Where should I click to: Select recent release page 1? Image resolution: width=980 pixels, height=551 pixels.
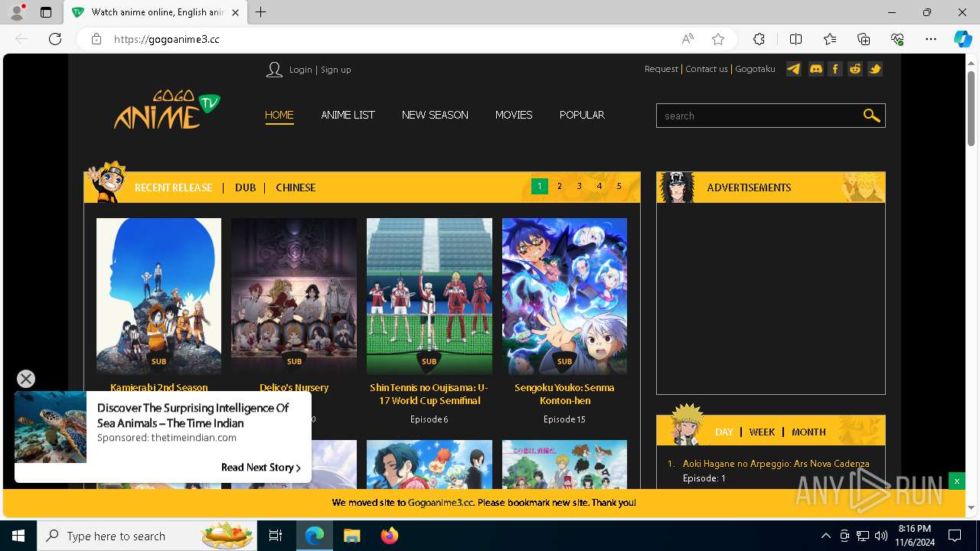click(540, 186)
